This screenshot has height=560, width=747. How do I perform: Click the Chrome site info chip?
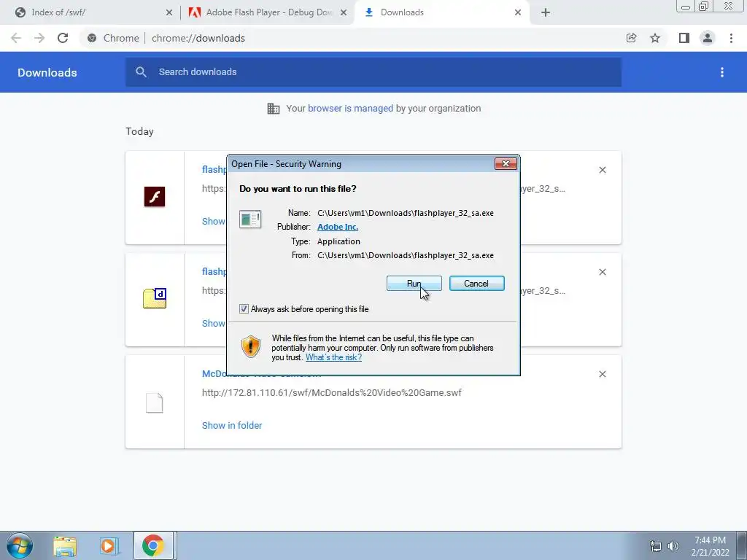pyautogui.click(x=115, y=38)
